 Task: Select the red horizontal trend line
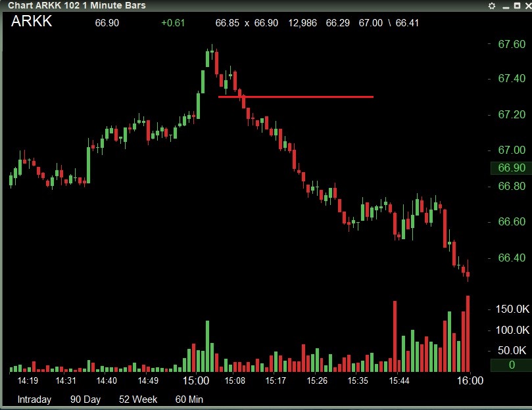[296, 97]
